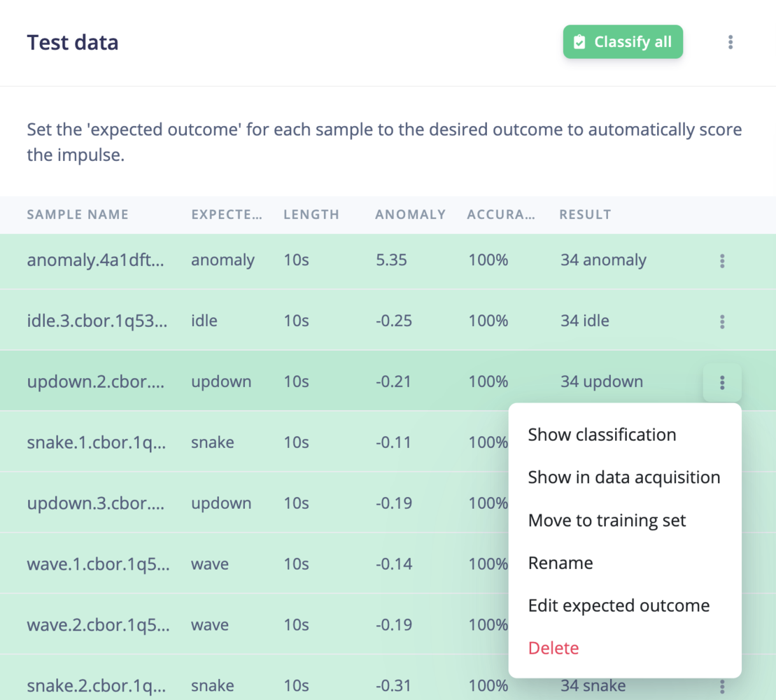Close the updown.2 row actions menu
This screenshot has height=700, width=776.
click(x=721, y=383)
